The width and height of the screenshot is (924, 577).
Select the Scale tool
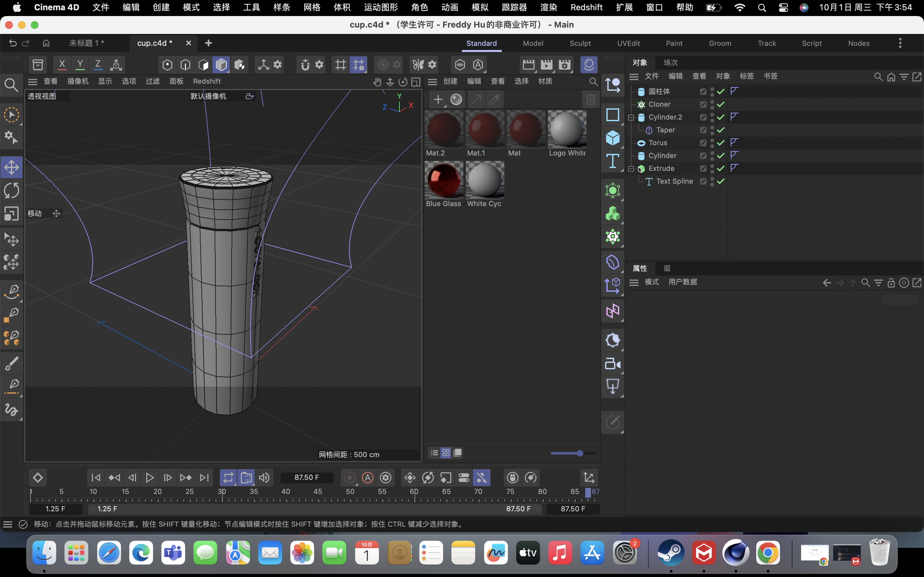tap(12, 213)
